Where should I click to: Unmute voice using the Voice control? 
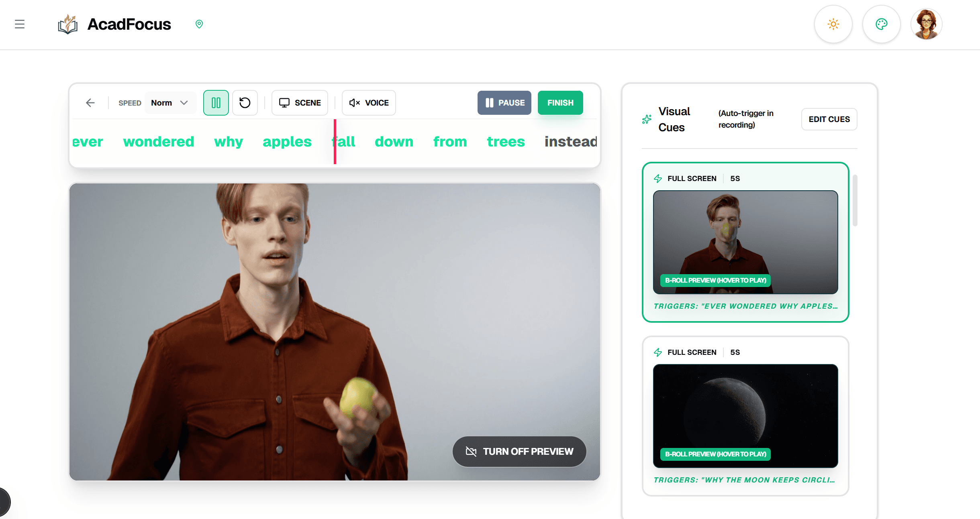tap(368, 103)
